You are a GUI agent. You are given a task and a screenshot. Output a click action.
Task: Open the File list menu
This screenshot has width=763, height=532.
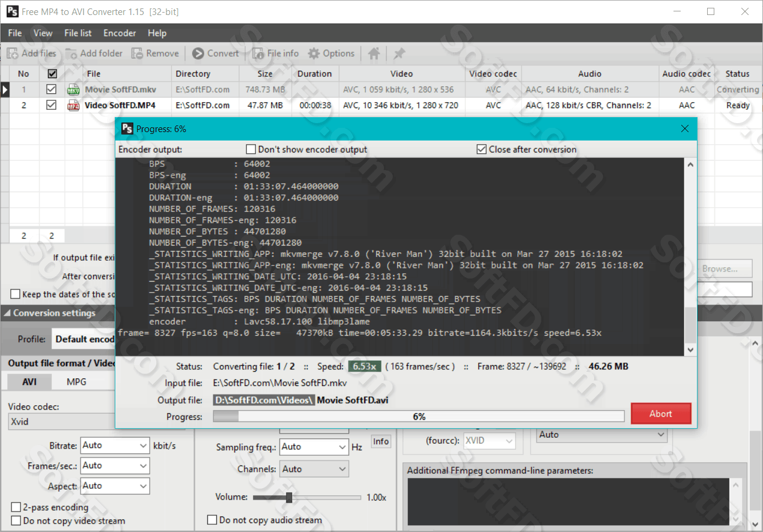tap(78, 33)
